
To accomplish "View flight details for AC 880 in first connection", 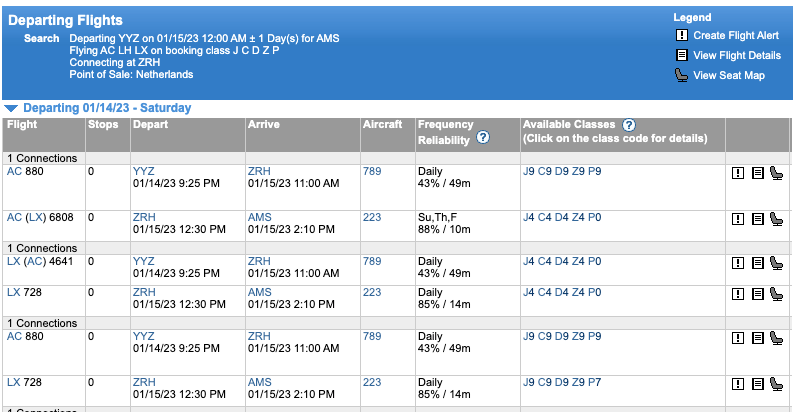I will tap(757, 173).
